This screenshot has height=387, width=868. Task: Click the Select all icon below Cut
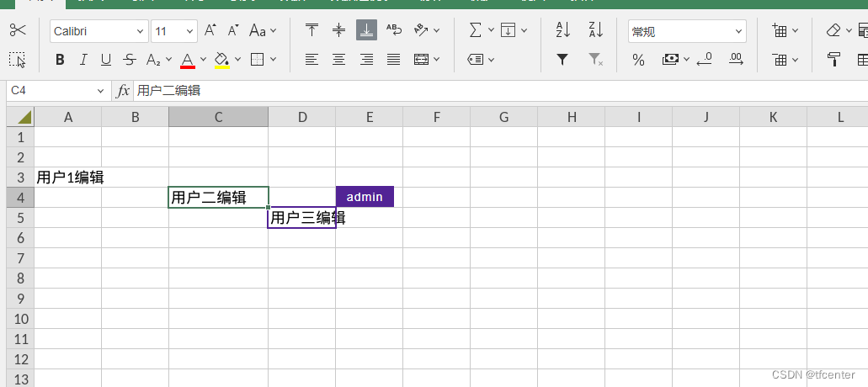(x=18, y=59)
